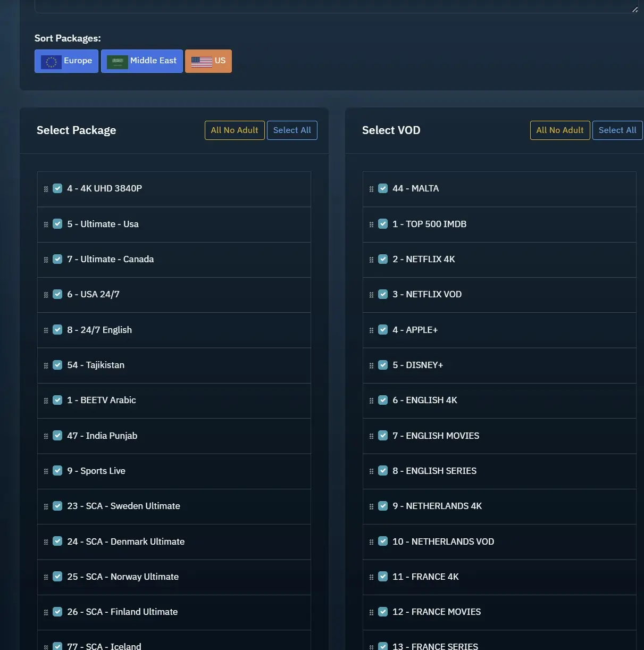Click the drag handle for DISNEY+ row
The width and height of the screenshot is (644, 650).
(x=371, y=365)
